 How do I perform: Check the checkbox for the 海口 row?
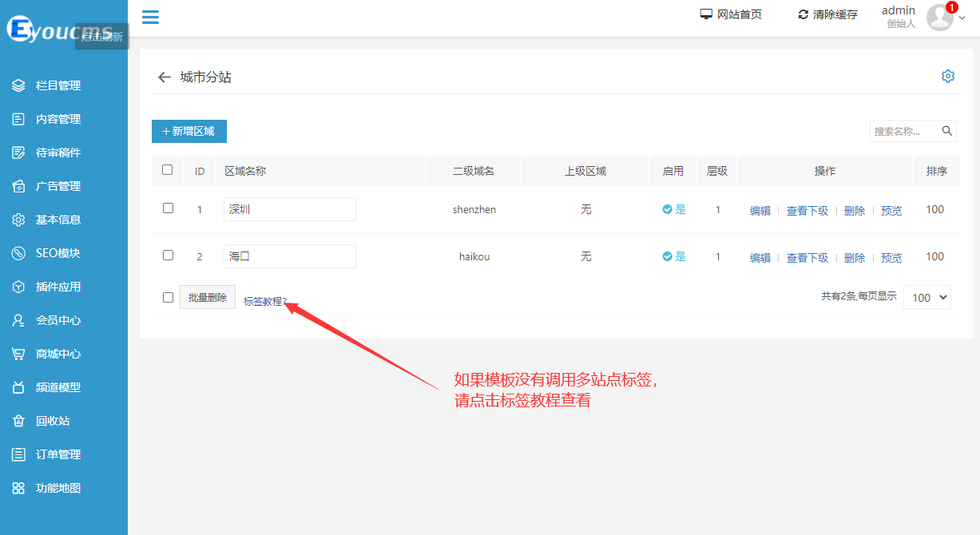(168, 256)
